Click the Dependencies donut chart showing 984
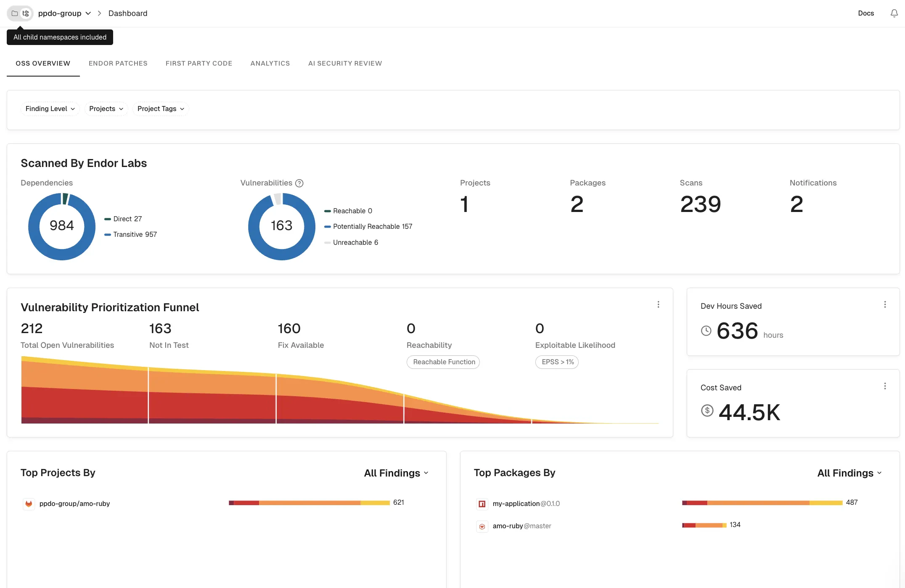Image resolution: width=905 pixels, height=588 pixels. click(x=62, y=226)
